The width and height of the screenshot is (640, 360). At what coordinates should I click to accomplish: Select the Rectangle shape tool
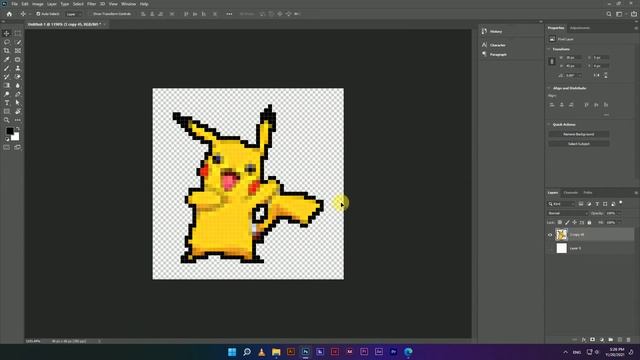tap(7, 111)
